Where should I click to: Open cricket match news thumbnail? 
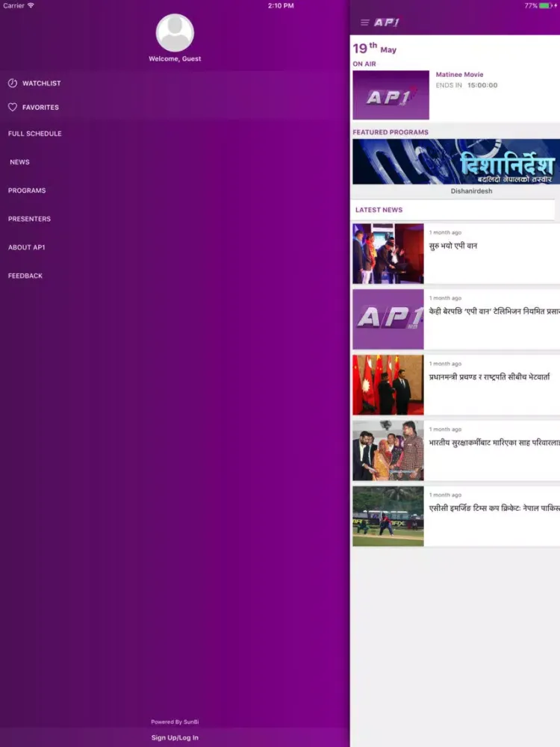(388, 516)
